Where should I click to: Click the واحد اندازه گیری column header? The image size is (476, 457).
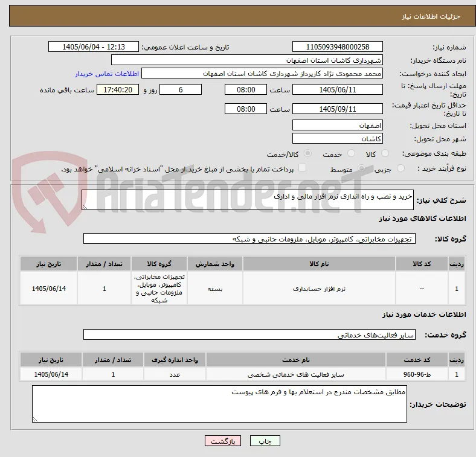coord(175,360)
